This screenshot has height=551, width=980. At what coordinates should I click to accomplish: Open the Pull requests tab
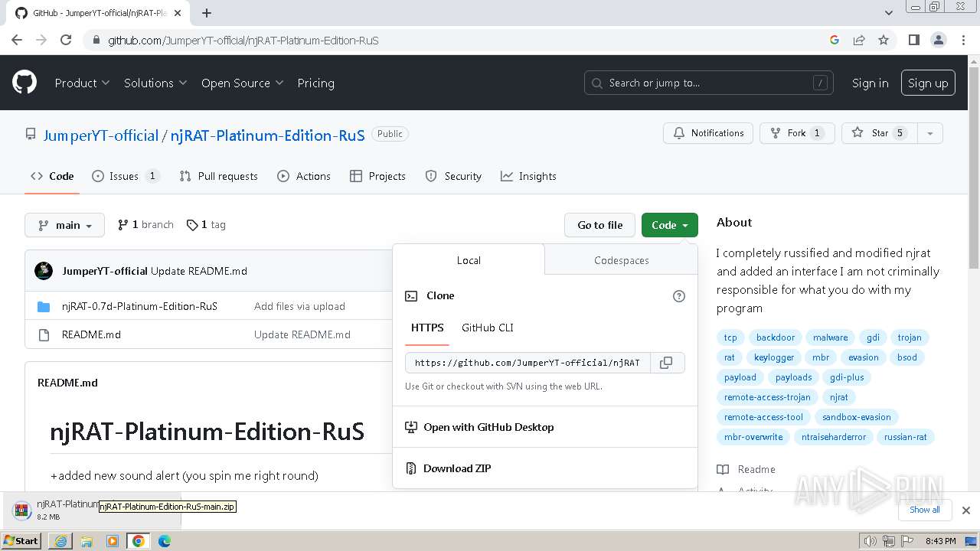(x=219, y=176)
